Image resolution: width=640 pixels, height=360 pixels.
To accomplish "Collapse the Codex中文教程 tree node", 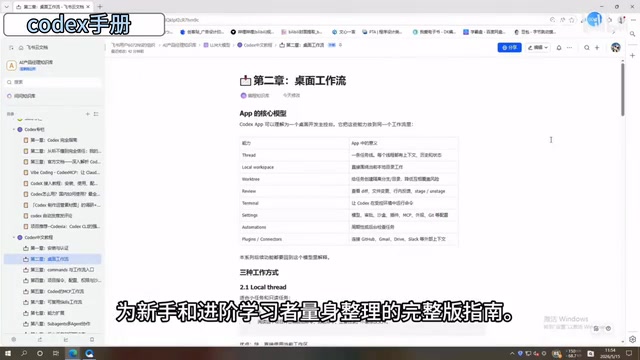I will pyautogui.click(x=14, y=237).
